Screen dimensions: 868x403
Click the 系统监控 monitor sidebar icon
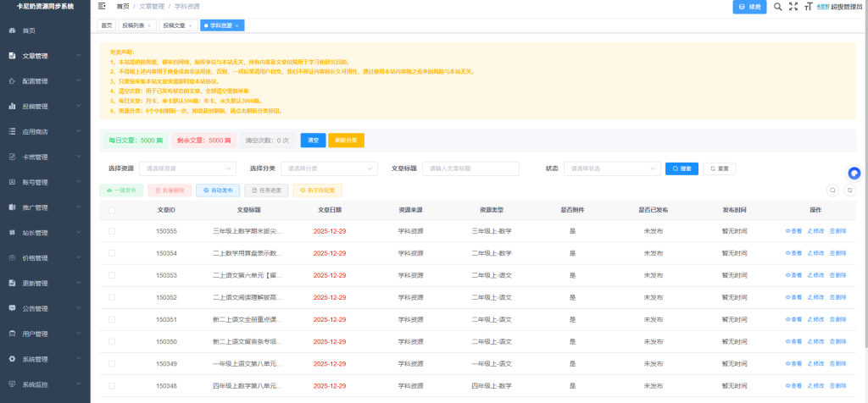pos(12,384)
